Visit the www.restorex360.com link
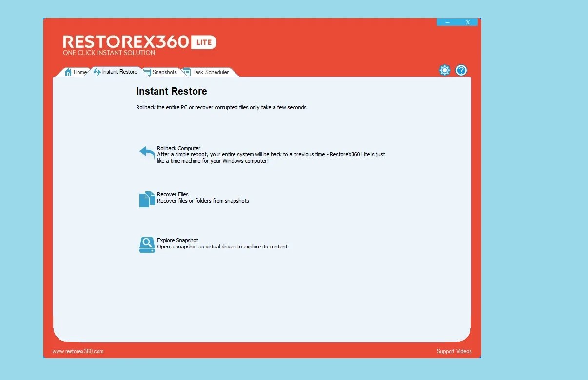Image resolution: width=588 pixels, height=380 pixels. pyautogui.click(x=78, y=351)
